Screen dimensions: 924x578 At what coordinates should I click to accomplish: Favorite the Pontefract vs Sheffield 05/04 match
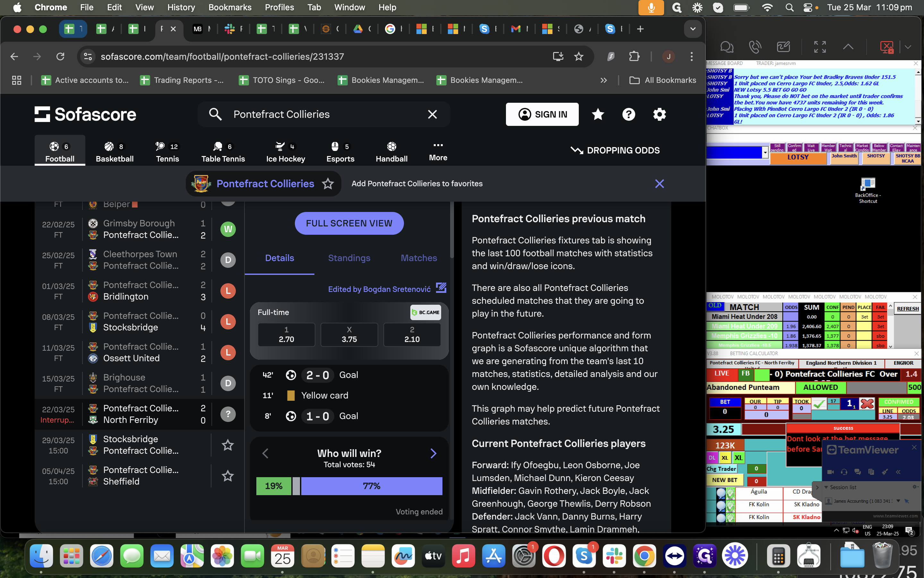point(228,476)
